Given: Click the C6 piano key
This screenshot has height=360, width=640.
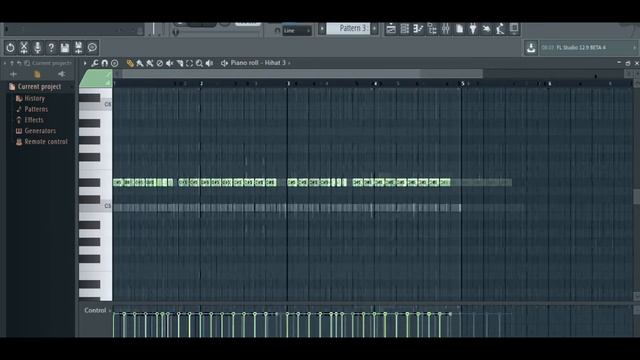Looking at the screenshot, I should (x=96, y=105).
